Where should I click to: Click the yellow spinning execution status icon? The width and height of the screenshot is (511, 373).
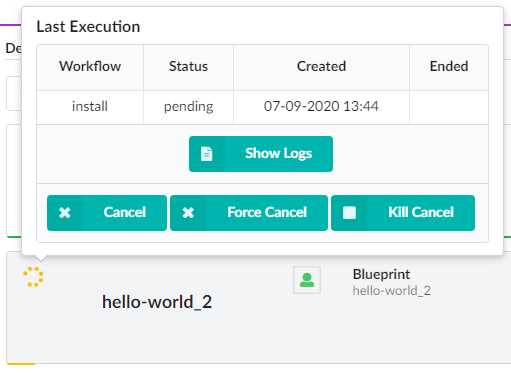click(x=33, y=277)
